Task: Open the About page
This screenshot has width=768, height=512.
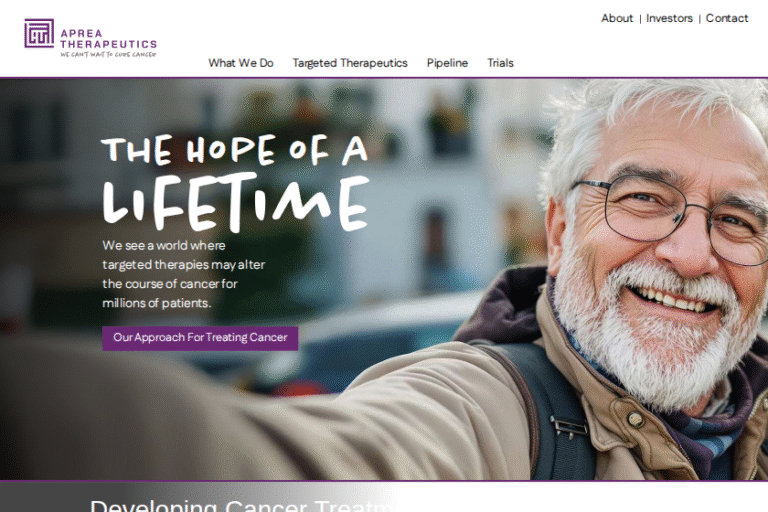Action: pyautogui.click(x=617, y=18)
